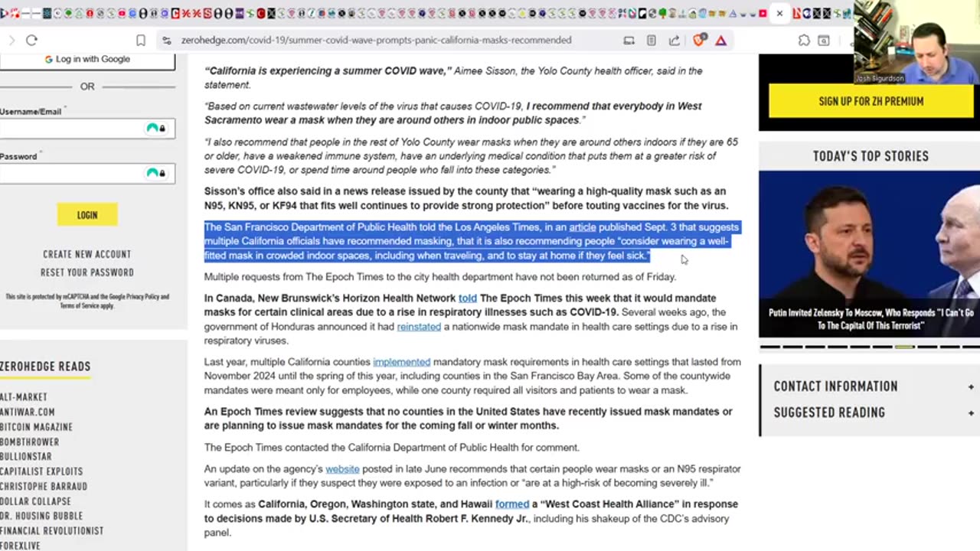Open DR. HOUSING BUBBLE in ZeroHedge Reads

click(x=41, y=517)
